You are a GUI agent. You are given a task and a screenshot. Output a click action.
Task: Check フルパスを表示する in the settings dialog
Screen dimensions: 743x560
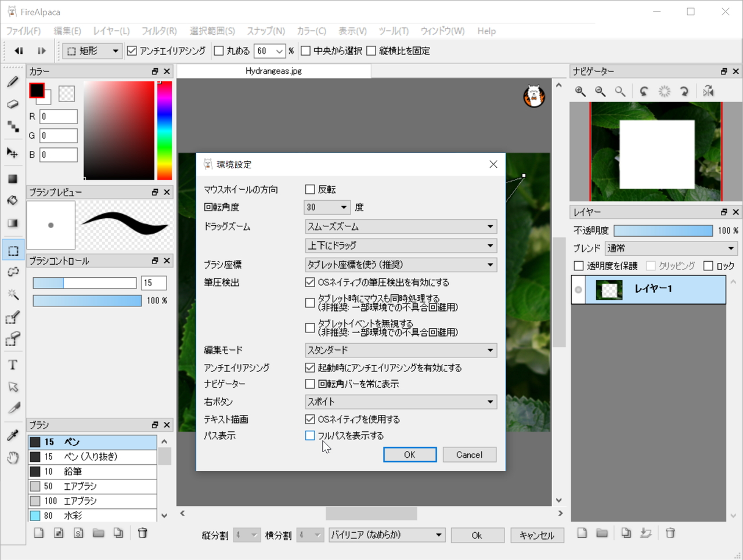[310, 435]
